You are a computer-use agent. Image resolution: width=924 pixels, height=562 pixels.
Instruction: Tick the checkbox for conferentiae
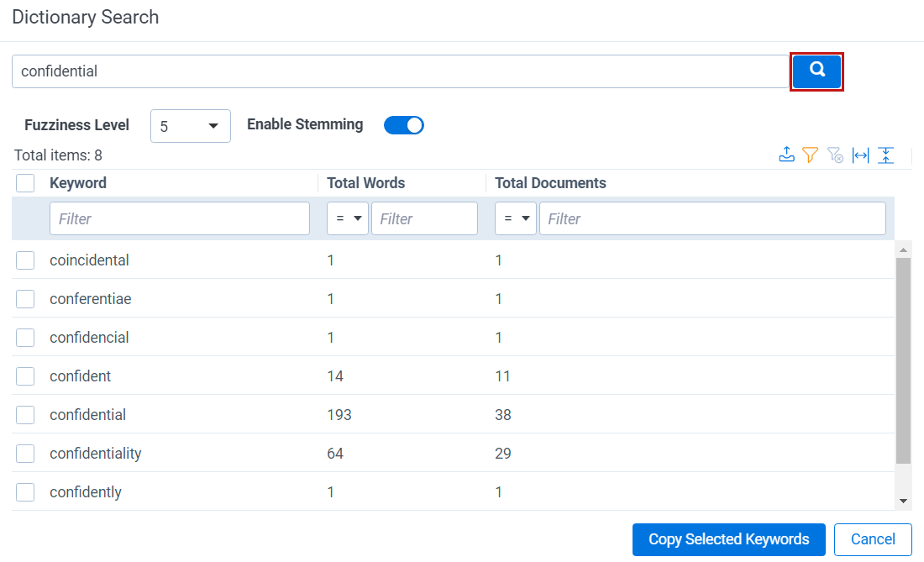click(x=25, y=299)
